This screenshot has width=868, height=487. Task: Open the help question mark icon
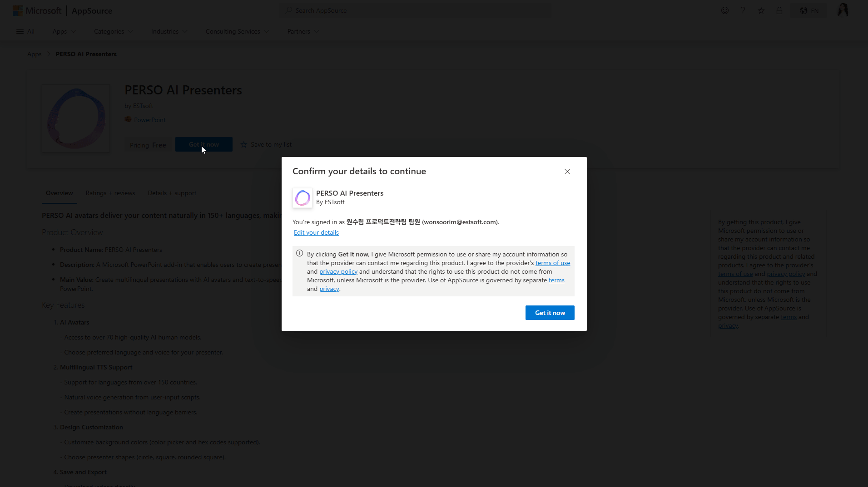click(x=743, y=10)
